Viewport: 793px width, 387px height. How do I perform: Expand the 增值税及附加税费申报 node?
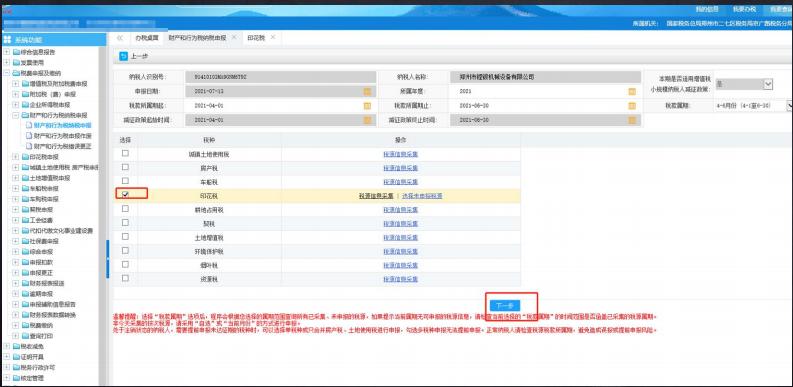pyautogui.click(x=16, y=84)
